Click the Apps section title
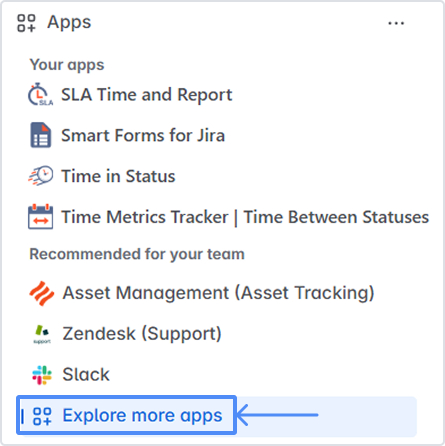This screenshot has width=445, height=446. [x=69, y=23]
